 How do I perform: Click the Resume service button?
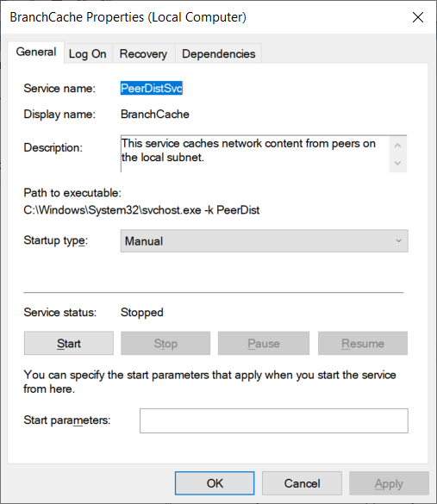pos(363,343)
